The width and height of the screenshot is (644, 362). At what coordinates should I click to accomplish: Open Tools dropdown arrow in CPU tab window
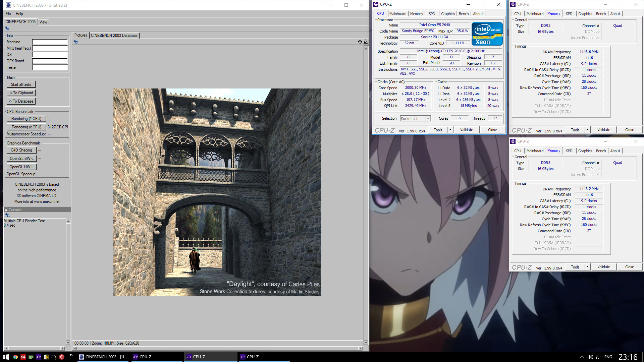(x=450, y=130)
